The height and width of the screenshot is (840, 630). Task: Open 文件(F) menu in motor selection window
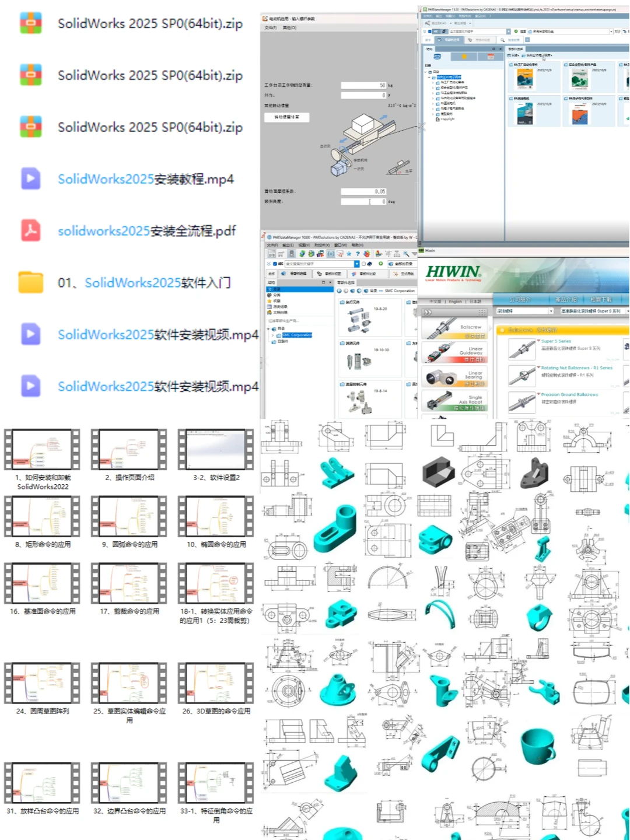[x=271, y=27]
